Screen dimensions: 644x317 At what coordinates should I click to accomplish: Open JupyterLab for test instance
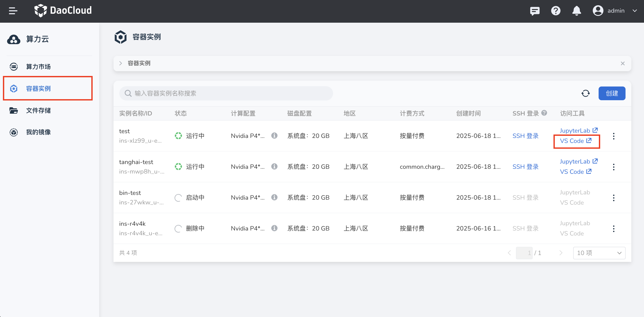click(578, 131)
